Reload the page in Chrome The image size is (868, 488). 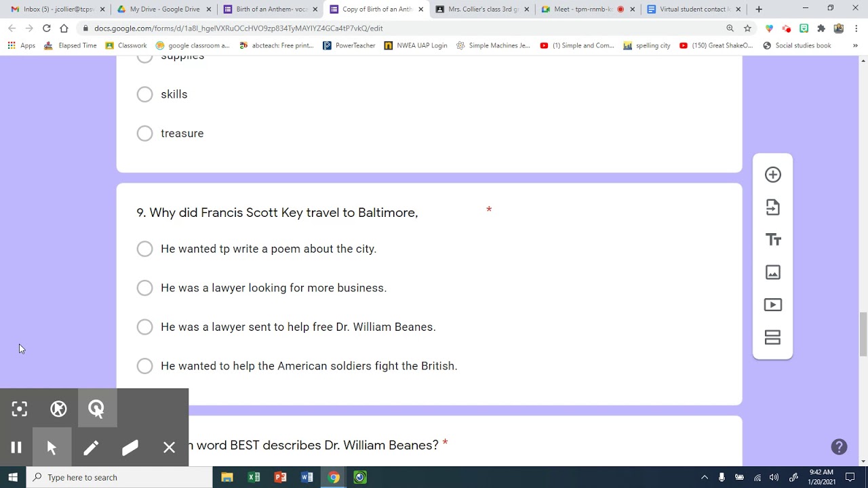pyautogui.click(x=46, y=28)
